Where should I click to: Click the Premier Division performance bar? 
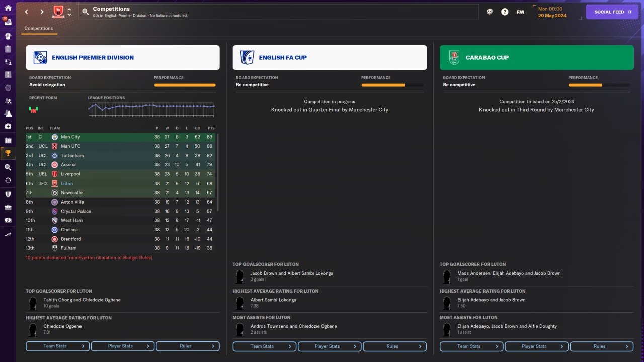[185, 85]
